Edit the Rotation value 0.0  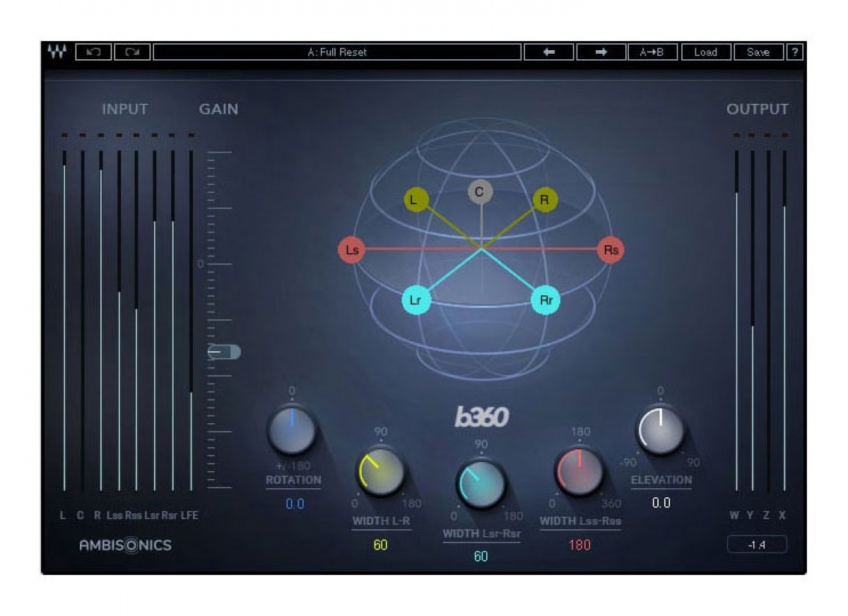click(295, 504)
